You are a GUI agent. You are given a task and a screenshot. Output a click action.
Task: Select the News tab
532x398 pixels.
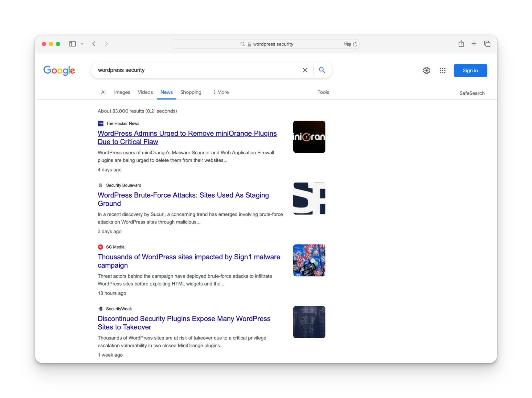click(167, 92)
